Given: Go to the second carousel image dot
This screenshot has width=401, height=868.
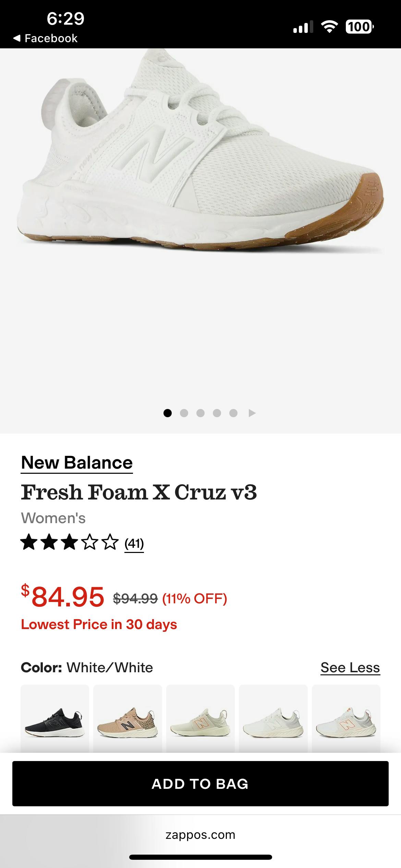Looking at the screenshot, I should coord(184,413).
